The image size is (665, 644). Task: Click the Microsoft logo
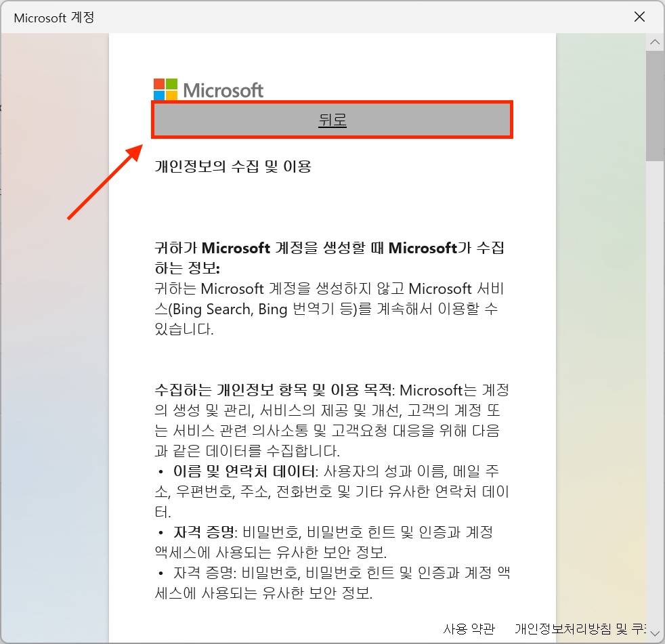pyautogui.click(x=209, y=89)
